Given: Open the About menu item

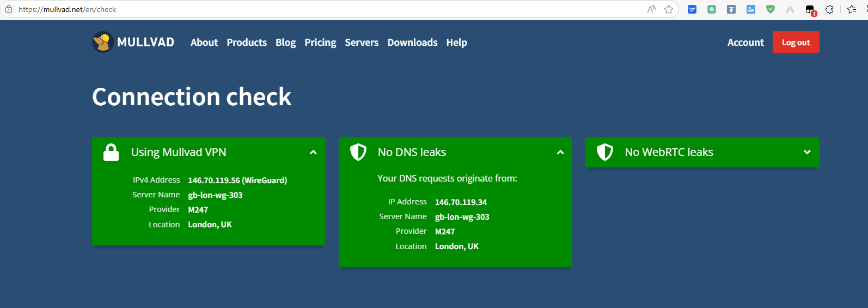Looking at the screenshot, I should coord(204,43).
